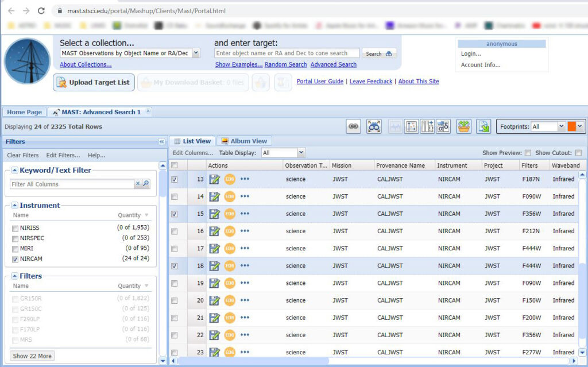588x367 pixels.
Task: Switch to the Home Page tab
Action: click(24, 112)
